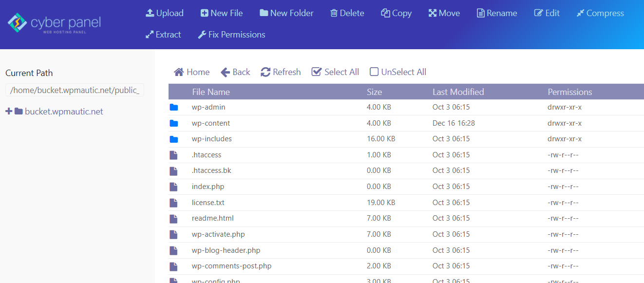This screenshot has height=283, width=644.
Task: Click drwxr-xr-x permissions of wp-admin
Action: click(565, 107)
